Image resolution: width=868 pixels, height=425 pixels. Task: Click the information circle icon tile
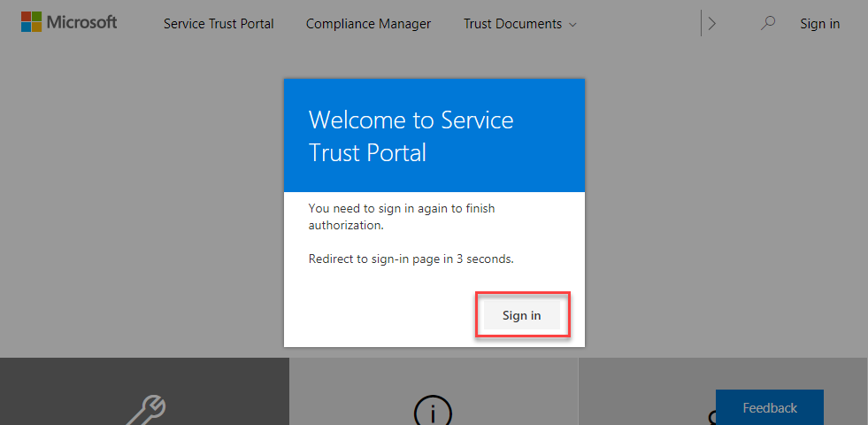(x=434, y=391)
